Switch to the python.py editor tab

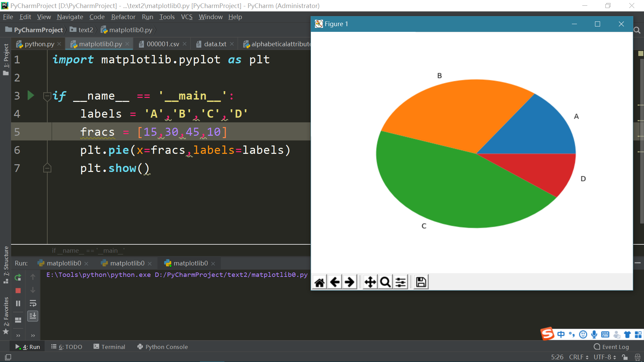[39, 44]
